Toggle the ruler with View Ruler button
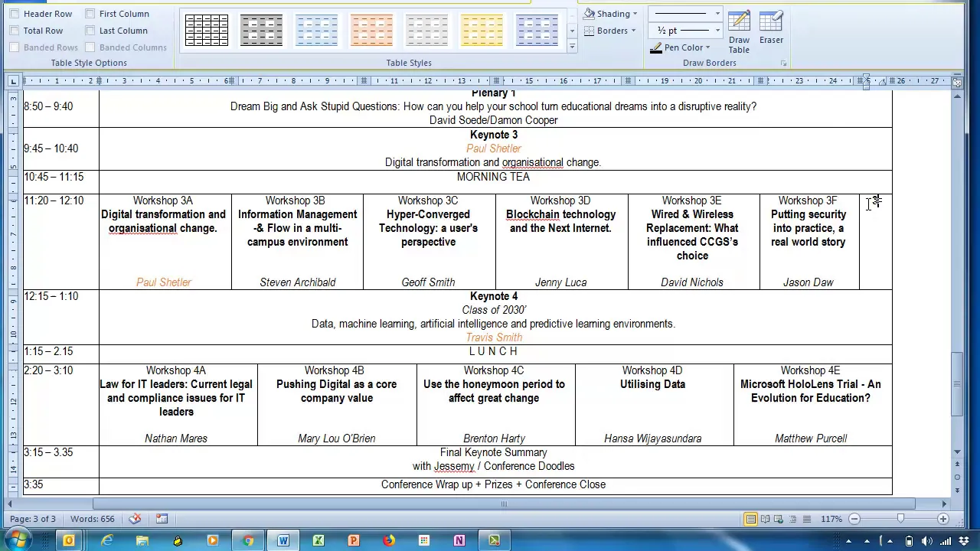This screenshot has height=551, width=980. (957, 81)
